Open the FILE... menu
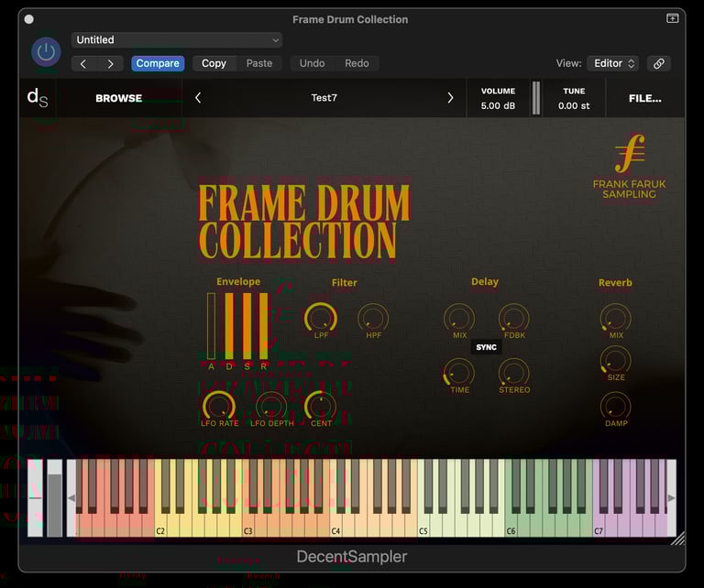This screenshot has width=704, height=588. (x=644, y=98)
